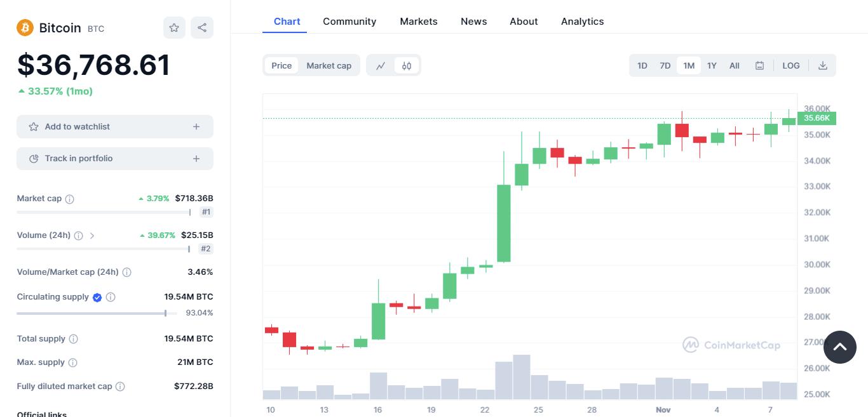868x417 pixels.
Task: Show Total supply info icon
Action: [x=74, y=339]
